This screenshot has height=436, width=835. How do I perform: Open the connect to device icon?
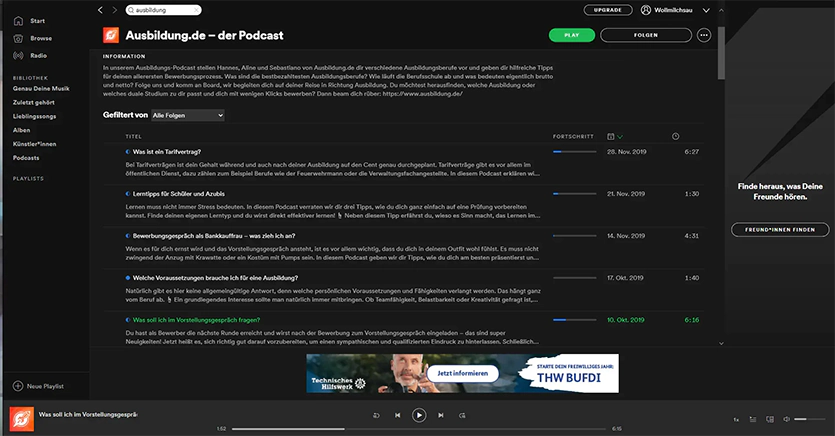(x=769, y=419)
